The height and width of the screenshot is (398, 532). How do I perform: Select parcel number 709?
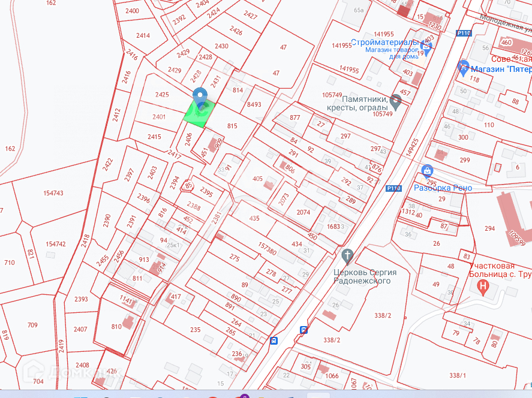click(32, 325)
